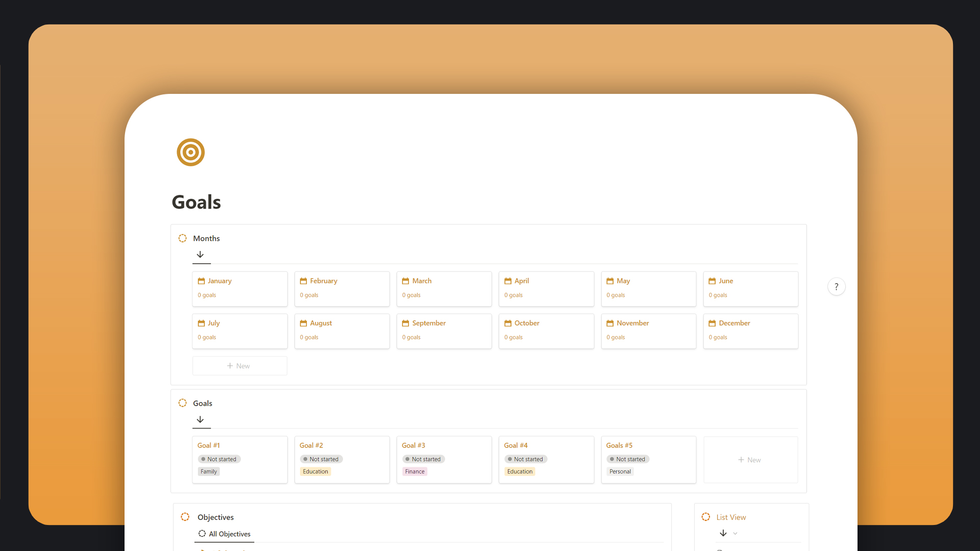Click the calendar icon on June card
Screen dimensions: 980x551
[x=712, y=281]
